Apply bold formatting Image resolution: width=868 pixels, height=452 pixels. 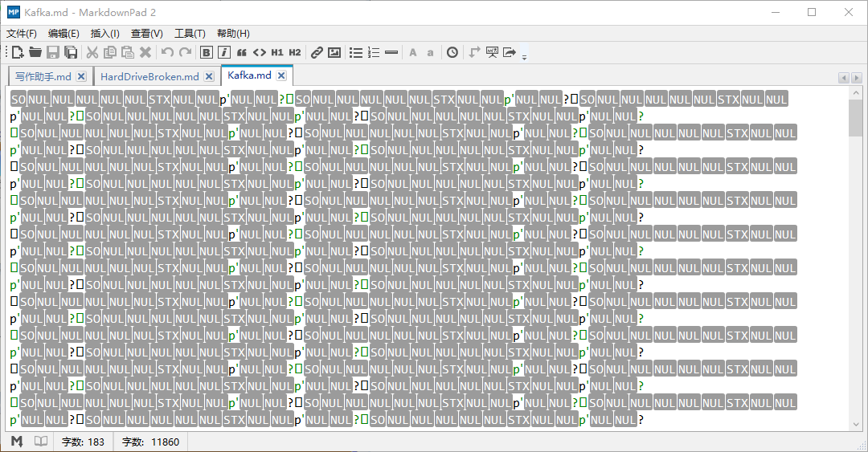coord(206,52)
